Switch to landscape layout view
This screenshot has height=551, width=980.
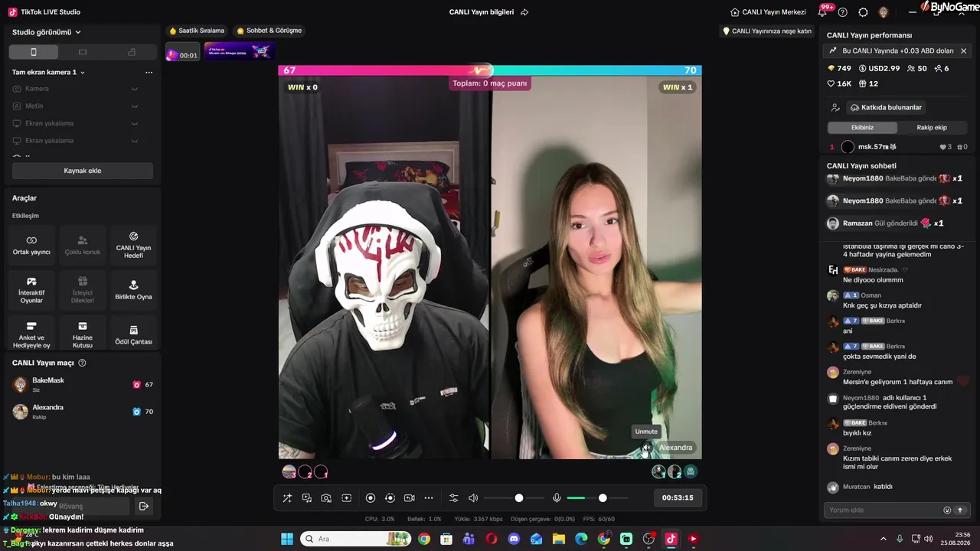click(x=83, y=52)
